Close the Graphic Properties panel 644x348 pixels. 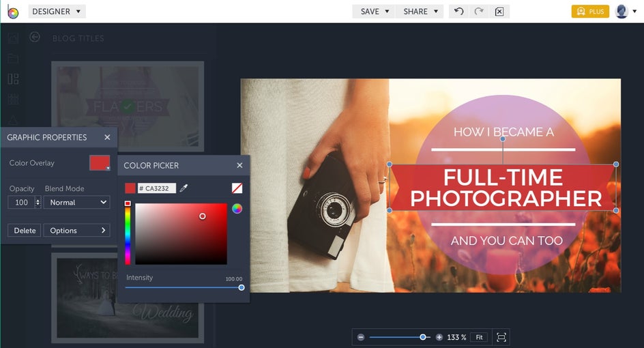point(107,137)
